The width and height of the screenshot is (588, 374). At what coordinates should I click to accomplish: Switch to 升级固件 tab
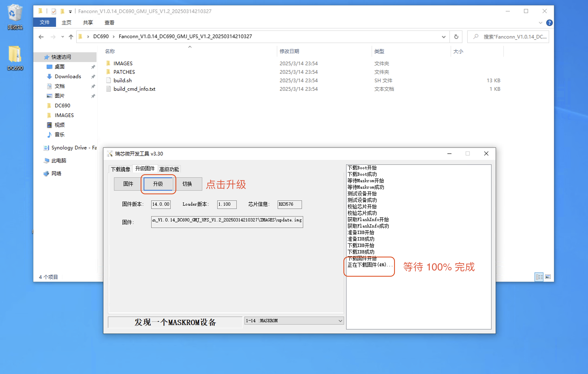click(145, 169)
